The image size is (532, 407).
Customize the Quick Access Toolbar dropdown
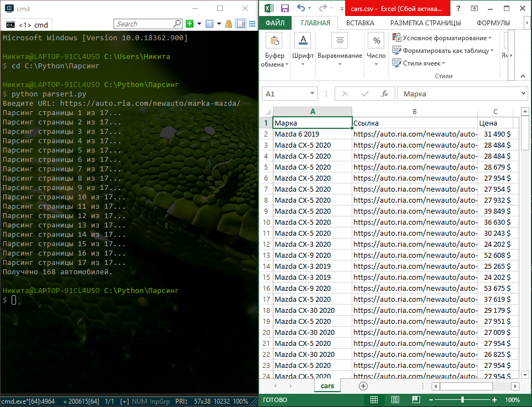(x=342, y=8)
